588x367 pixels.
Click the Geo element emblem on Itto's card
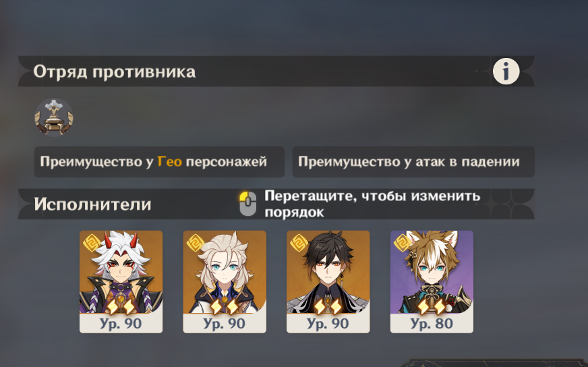92,243
